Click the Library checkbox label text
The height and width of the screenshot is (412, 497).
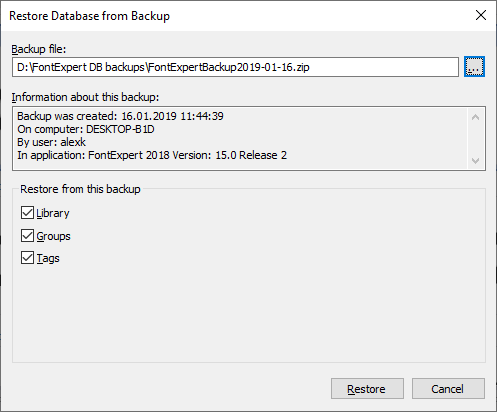[x=53, y=213]
